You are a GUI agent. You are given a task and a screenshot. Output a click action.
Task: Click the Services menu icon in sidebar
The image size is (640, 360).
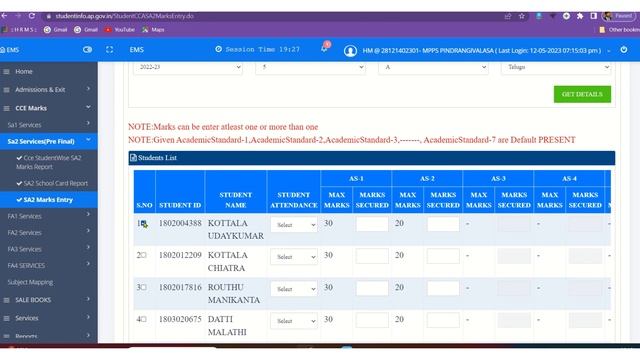tap(7, 318)
